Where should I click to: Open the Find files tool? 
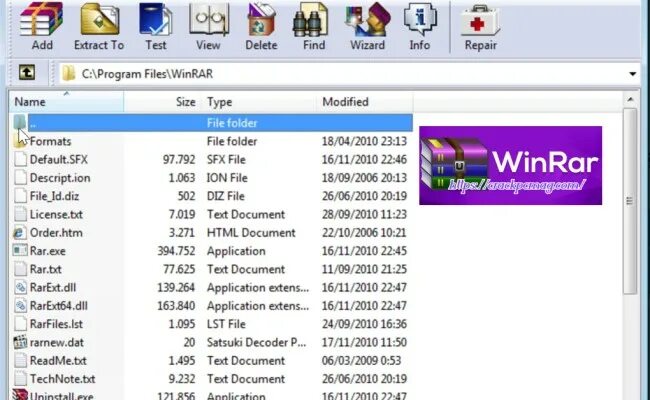pyautogui.click(x=314, y=26)
